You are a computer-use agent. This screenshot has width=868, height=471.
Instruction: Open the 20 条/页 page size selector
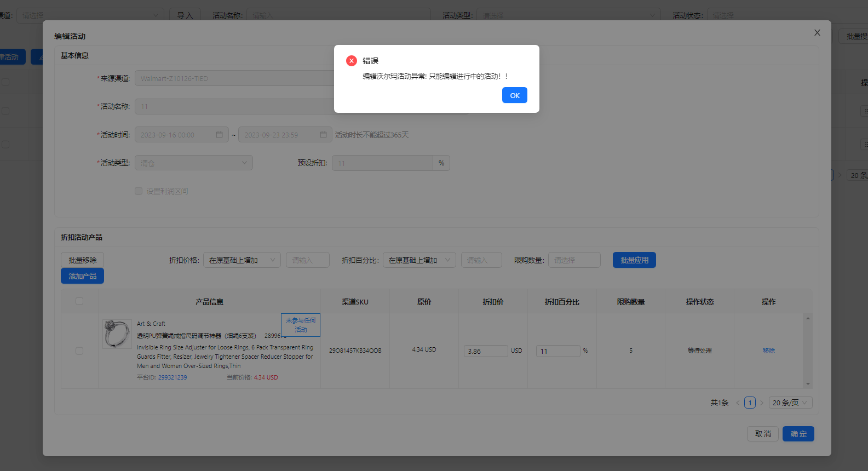click(790, 403)
